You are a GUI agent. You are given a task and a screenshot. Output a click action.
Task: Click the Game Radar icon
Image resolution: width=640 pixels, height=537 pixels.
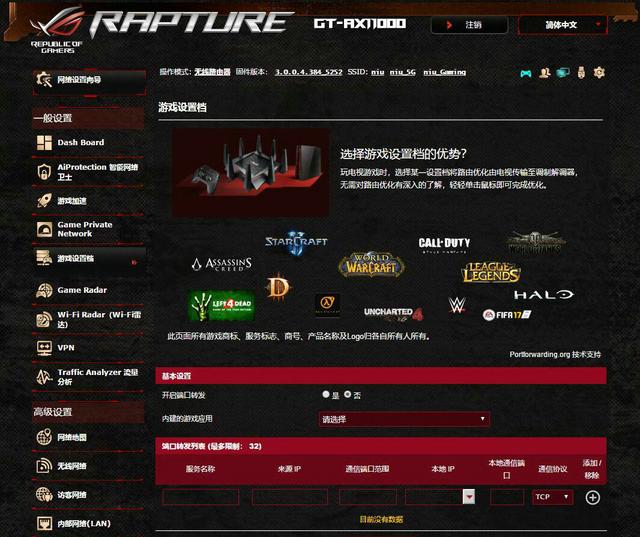click(44, 290)
